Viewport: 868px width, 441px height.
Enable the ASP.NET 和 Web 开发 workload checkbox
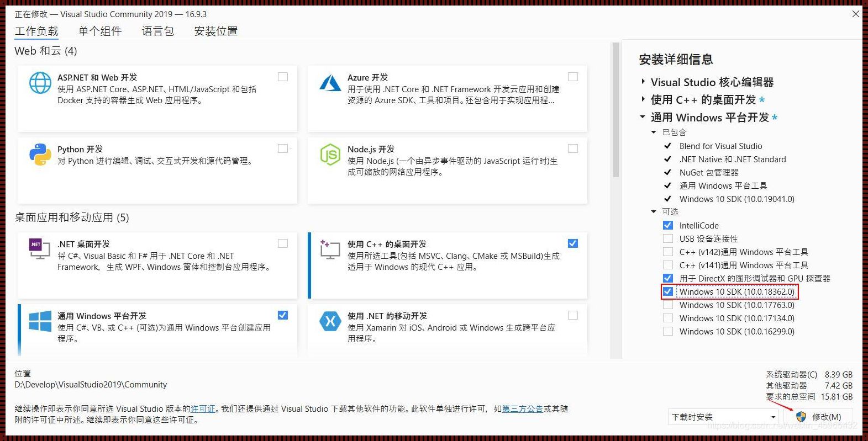(283, 77)
